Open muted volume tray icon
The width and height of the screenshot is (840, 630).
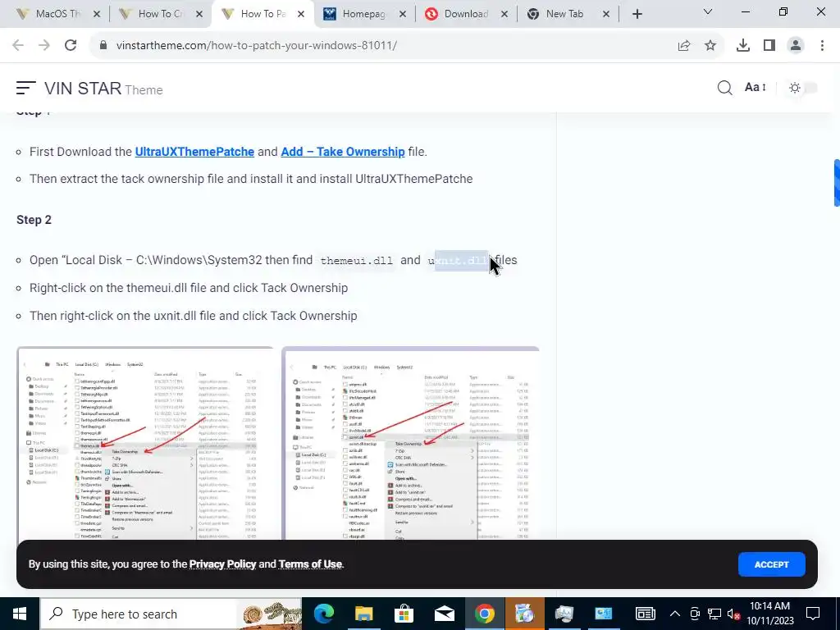[x=734, y=614]
